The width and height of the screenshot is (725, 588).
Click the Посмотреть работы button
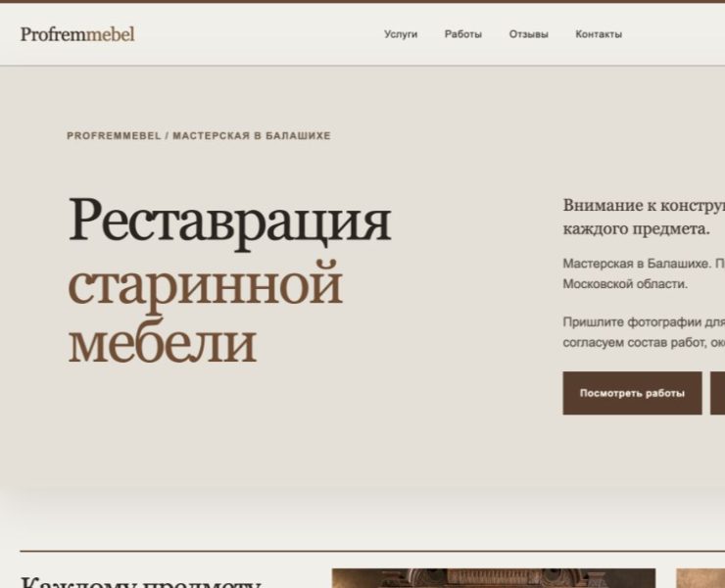632,393
